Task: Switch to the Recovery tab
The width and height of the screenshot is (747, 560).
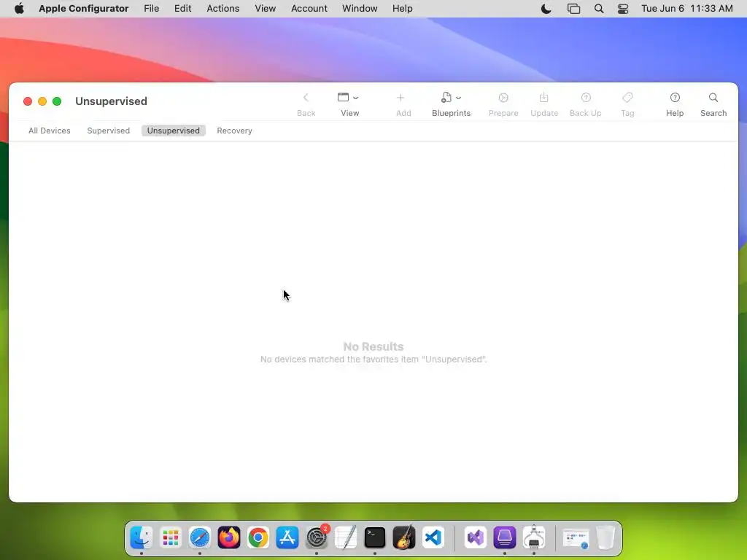Action: [234, 131]
